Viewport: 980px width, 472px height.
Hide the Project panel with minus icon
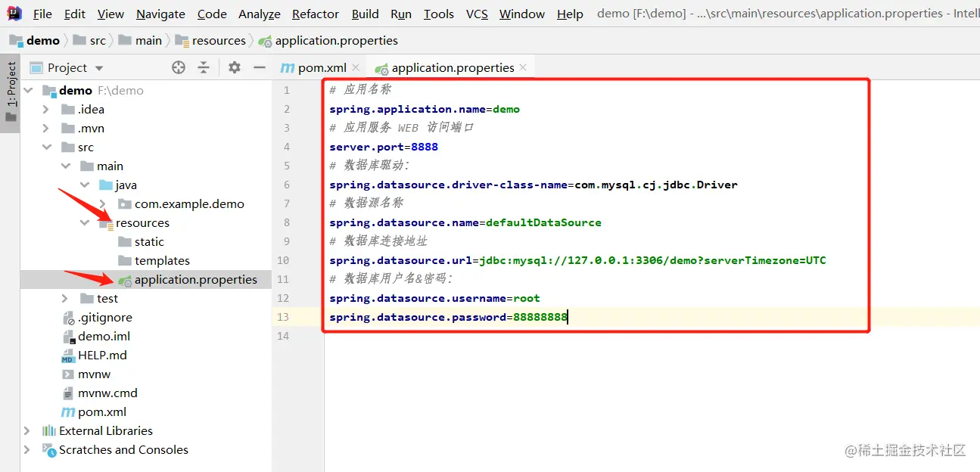260,67
